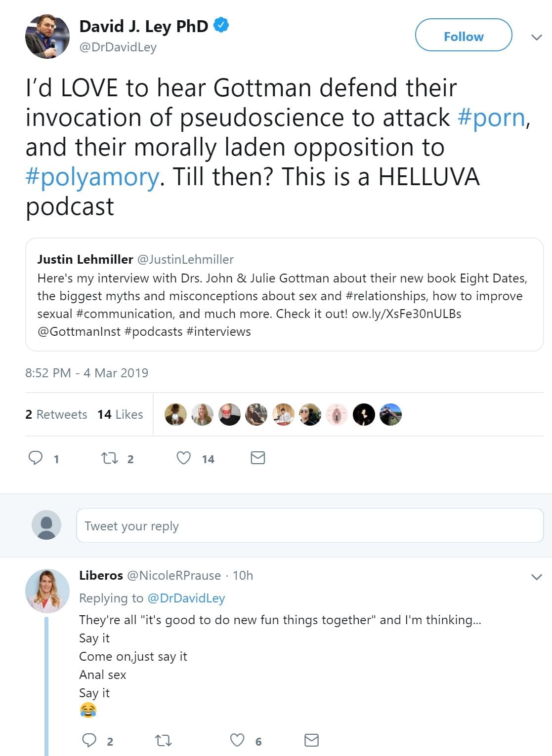Open David J. Ley's profile picture

click(x=47, y=36)
